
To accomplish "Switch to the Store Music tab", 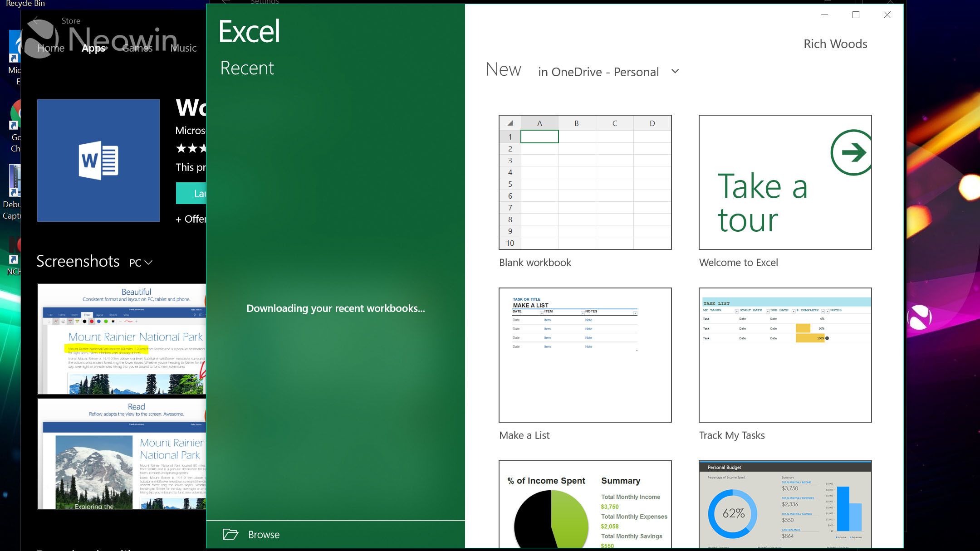I will tap(183, 48).
